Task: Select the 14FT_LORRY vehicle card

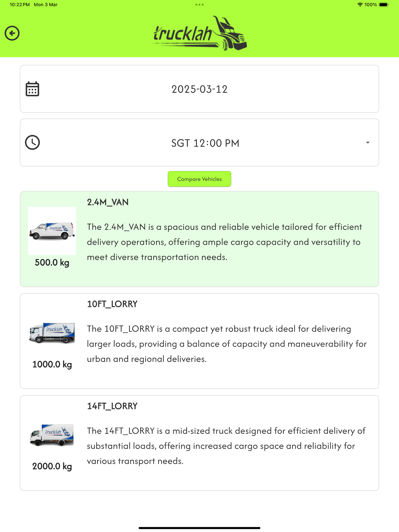Action: point(199,443)
